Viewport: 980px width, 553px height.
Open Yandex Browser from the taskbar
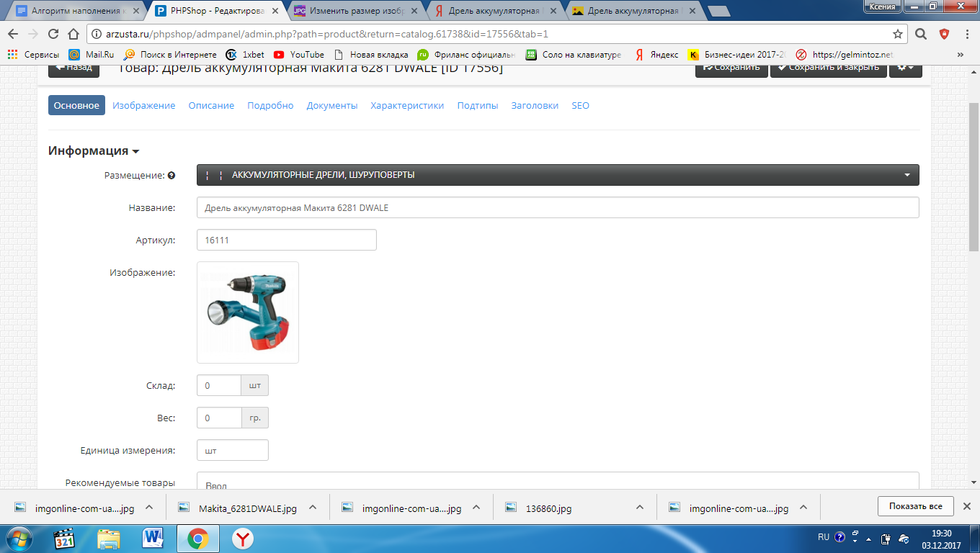tap(243, 538)
